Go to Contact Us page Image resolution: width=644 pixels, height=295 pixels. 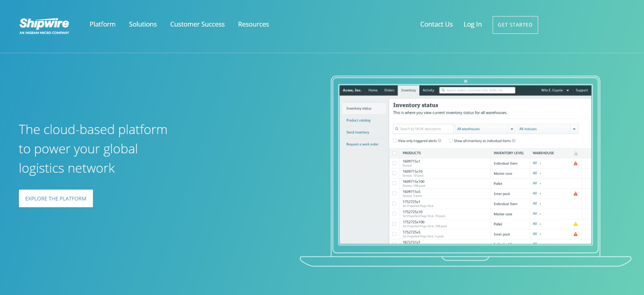(436, 24)
